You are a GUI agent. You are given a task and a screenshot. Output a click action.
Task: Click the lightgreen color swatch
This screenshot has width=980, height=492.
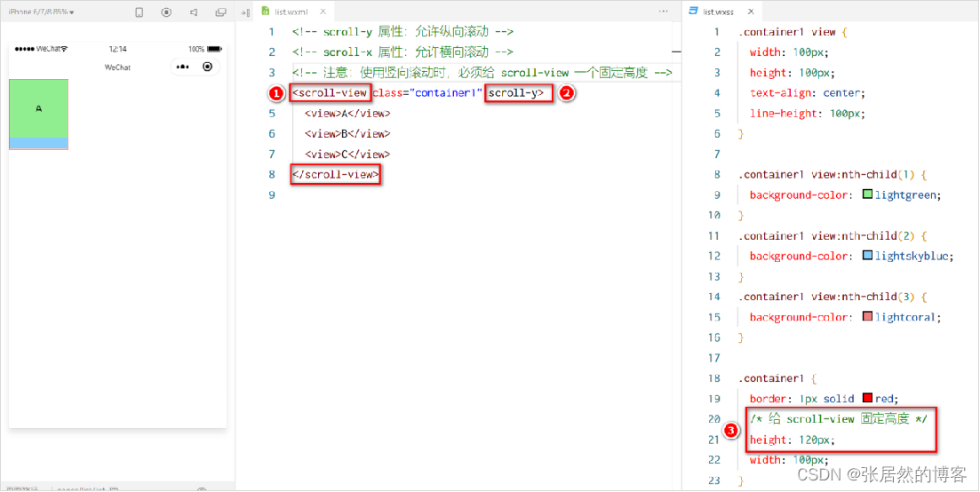coord(867,194)
